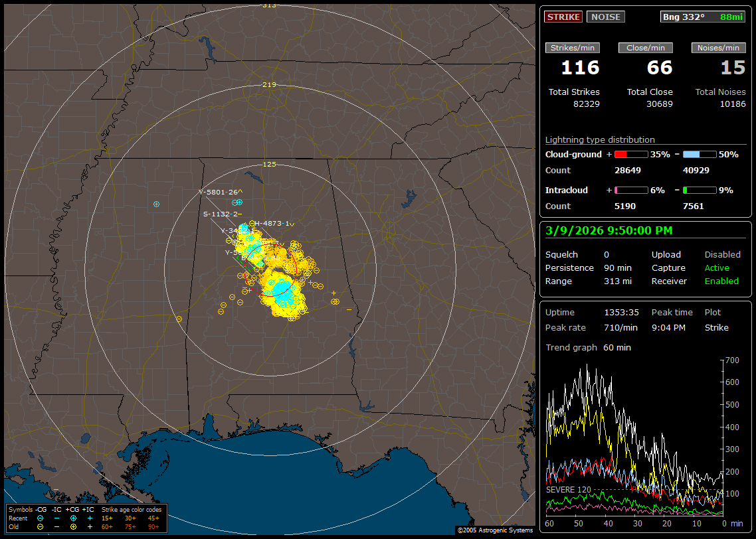Click the Noises/min header label
Image resolution: width=756 pixels, height=539 pixels.
[x=719, y=48]
